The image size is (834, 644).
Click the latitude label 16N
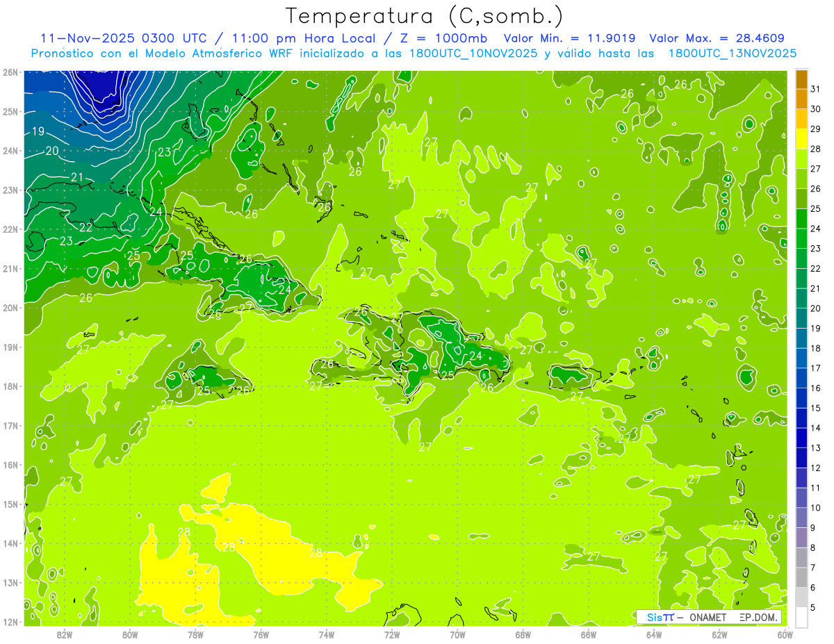click(10, 465)
